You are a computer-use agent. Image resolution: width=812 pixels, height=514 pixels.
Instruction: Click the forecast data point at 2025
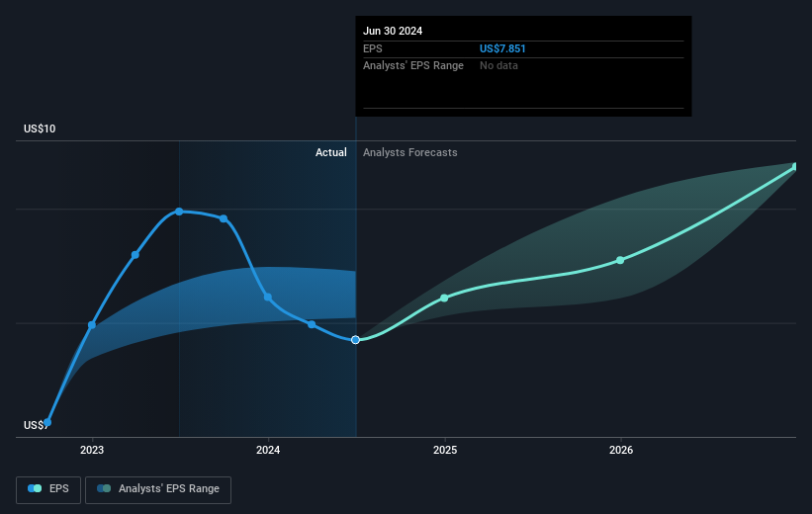(x=444, y=299)
